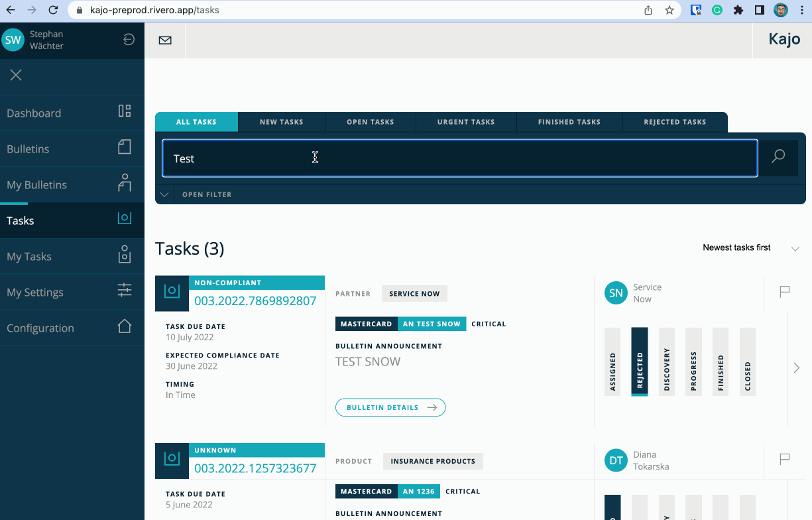
Task: Open the Dashboard menu item
Action: point(72,113)
